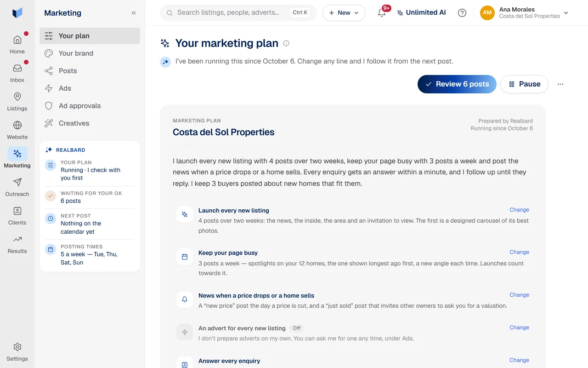Click Change for Answer every enquiry
This screenshot has height=368, width=588.
point(519,360)
